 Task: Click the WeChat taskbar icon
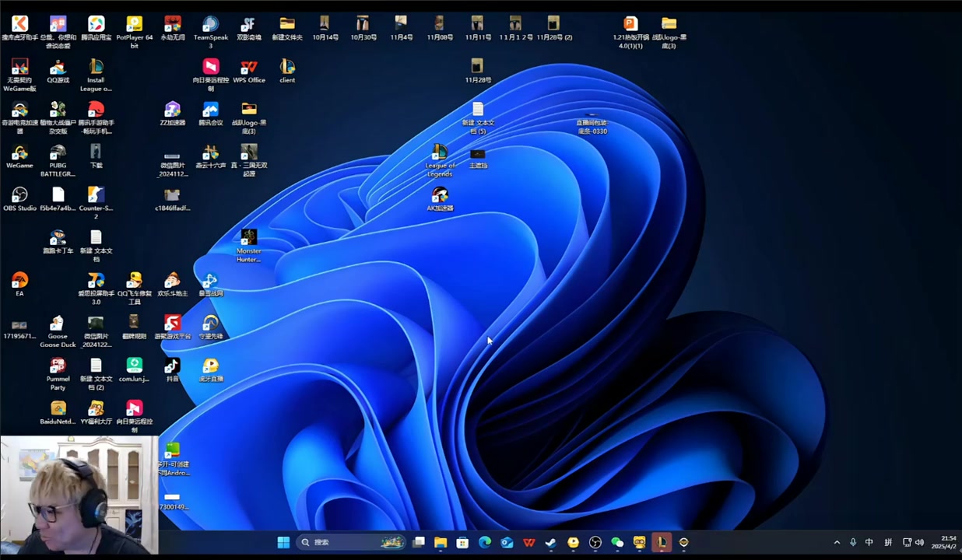pos(617,542)
